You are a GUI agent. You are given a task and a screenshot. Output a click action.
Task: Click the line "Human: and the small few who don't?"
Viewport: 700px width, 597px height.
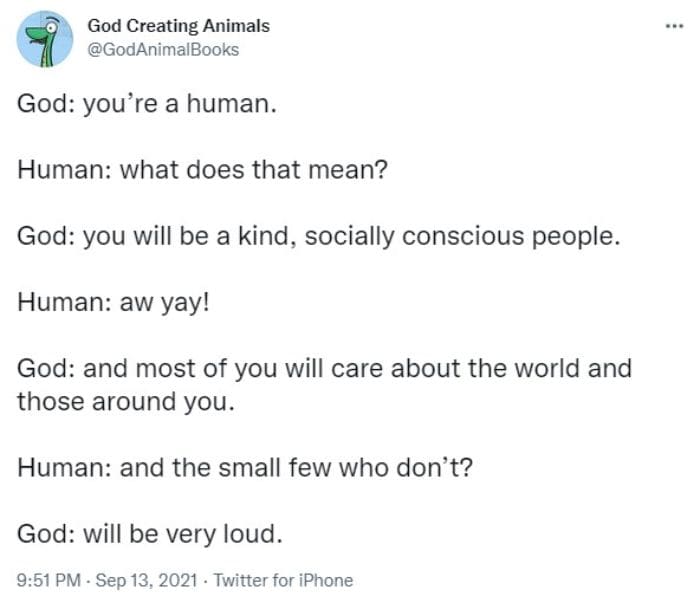click(x=244, y=468)
